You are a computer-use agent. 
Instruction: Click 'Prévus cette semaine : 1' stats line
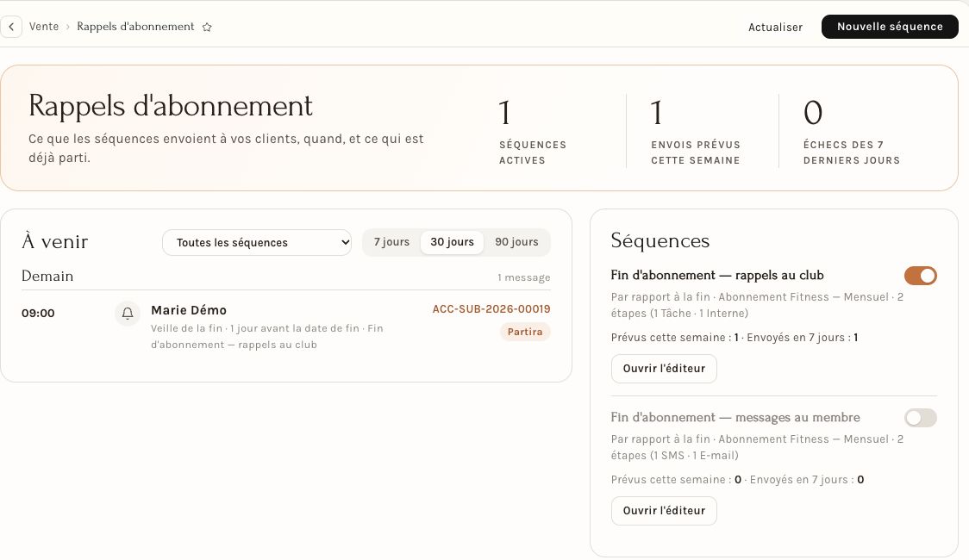(735, 338)
